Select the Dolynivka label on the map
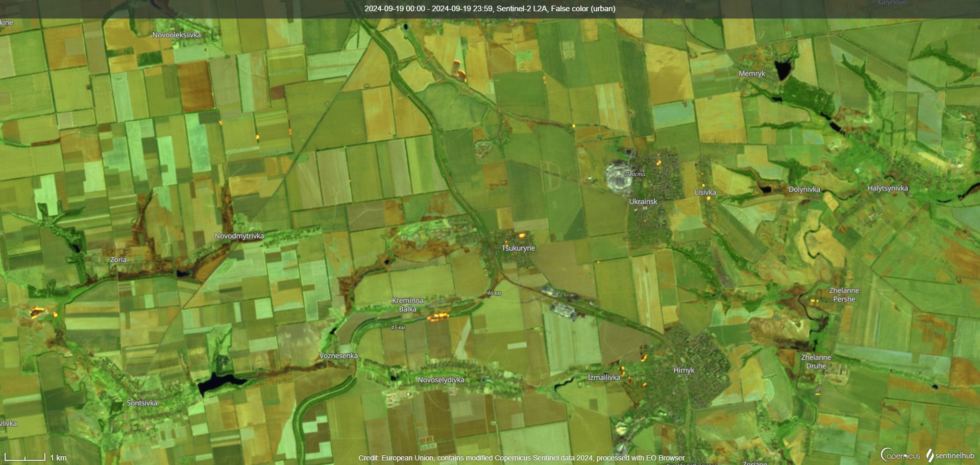This screenshot has width=980, height=465. point(804,189)
